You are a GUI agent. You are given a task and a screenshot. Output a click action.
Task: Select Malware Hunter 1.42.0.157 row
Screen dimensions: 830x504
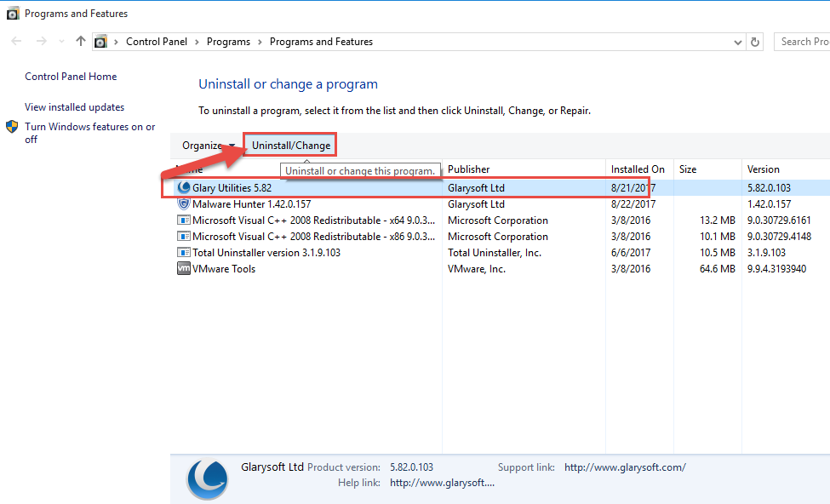click(x=501, y=203)
